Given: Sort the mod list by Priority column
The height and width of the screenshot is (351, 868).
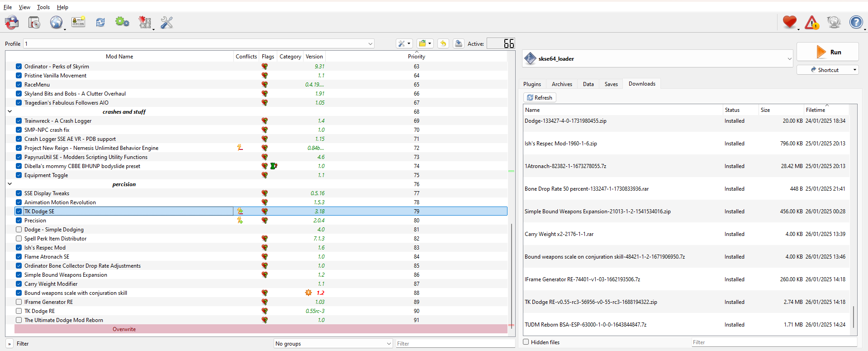Looking at the screenshot, I should (x=416, y=57).
